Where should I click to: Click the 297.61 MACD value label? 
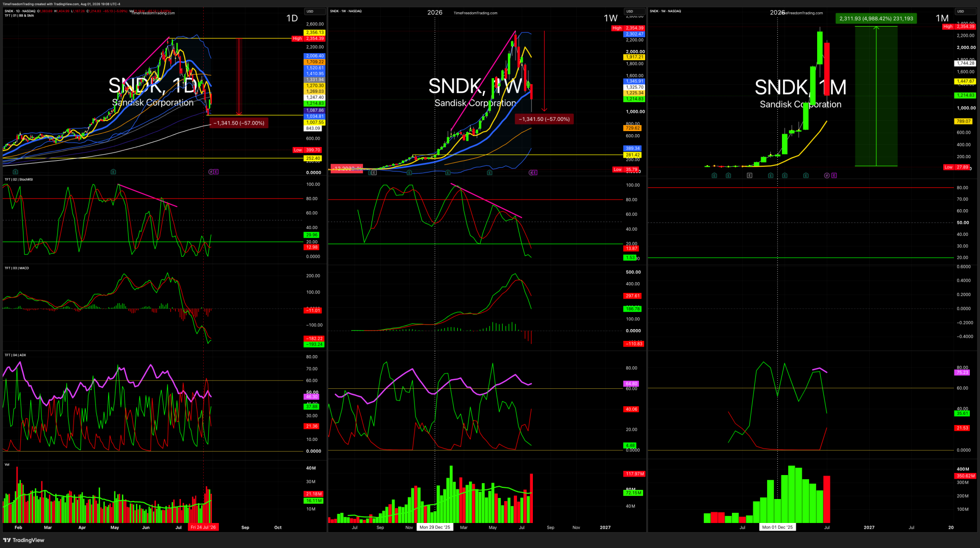coord(633,296)
